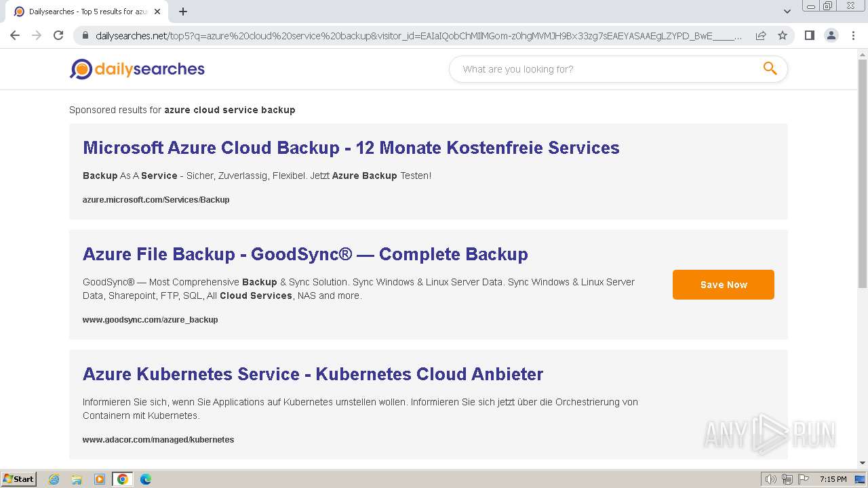Click the dailysearches logo
Viewport: 868px width, 488px height.
[x=137, y=68]
